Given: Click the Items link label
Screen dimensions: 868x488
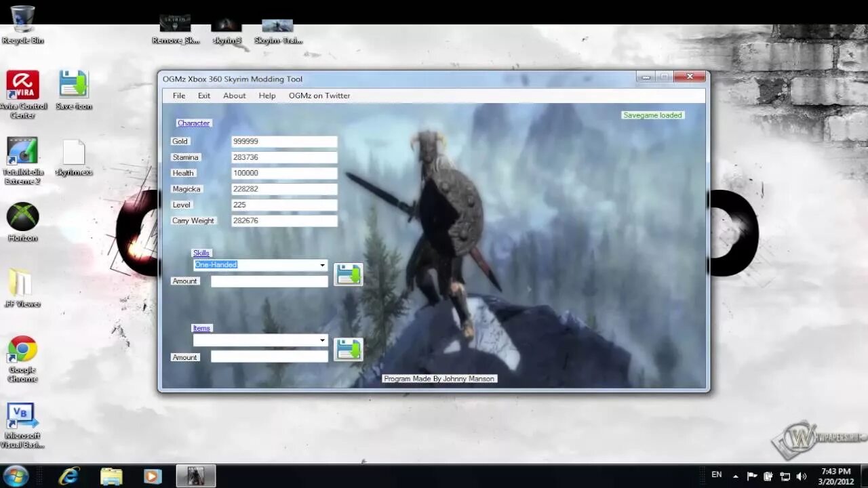Looking at the screenshot, I should click(x=201, y=328).
